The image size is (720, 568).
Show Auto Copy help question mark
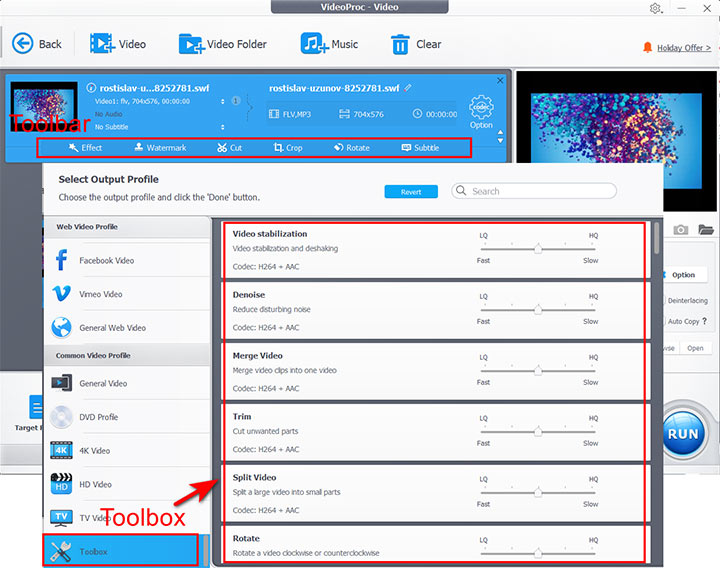click(704, 321)
